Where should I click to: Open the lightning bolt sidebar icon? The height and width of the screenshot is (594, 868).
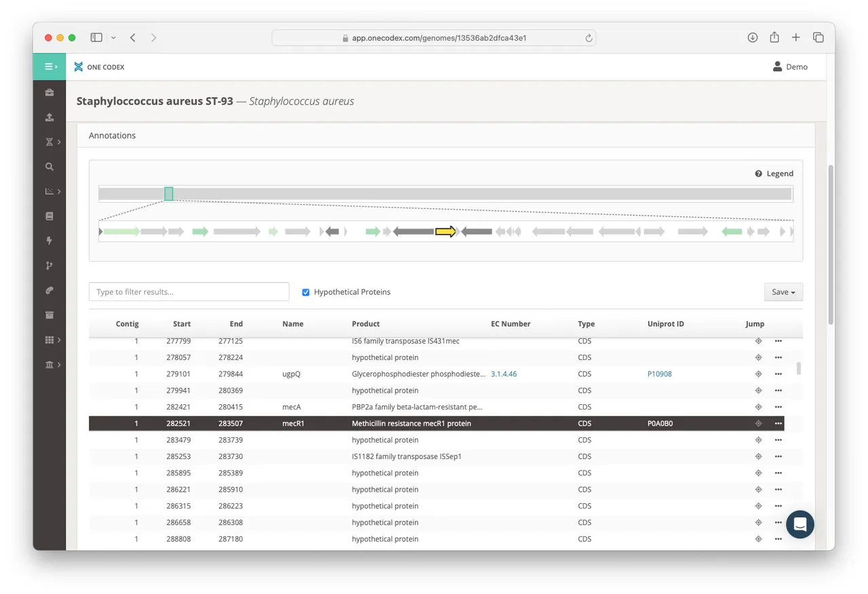click(50, 241)
